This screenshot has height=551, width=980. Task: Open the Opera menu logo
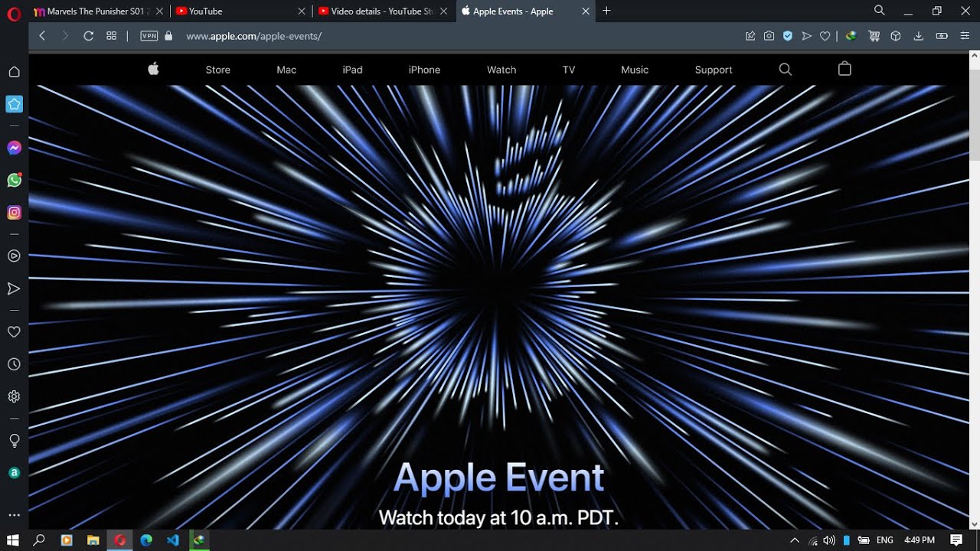tap(13, 14)
